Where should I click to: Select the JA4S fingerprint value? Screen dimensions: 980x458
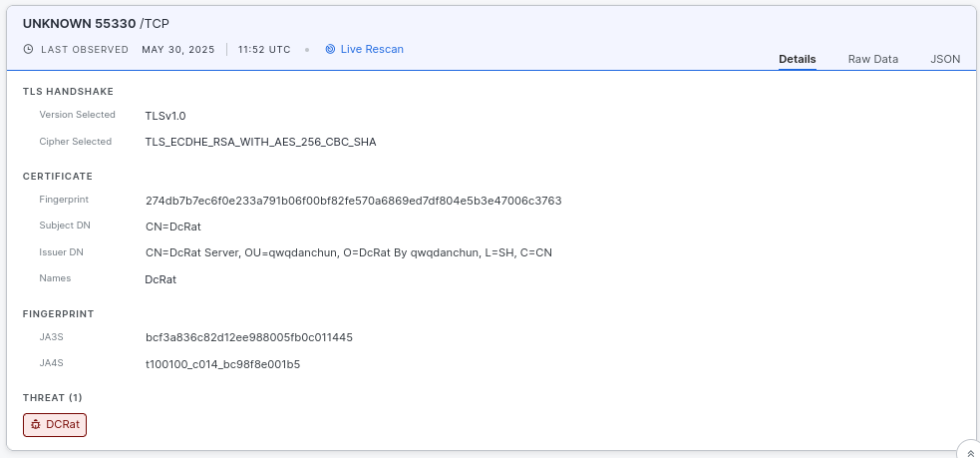pyautogui.click(x=222, y=364)
